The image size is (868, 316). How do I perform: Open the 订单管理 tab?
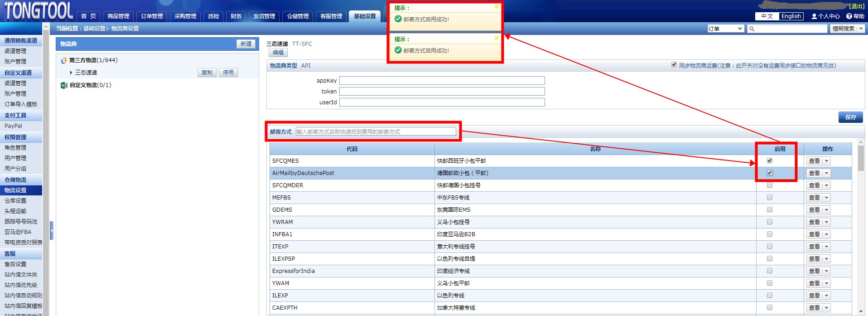point(152,16)
